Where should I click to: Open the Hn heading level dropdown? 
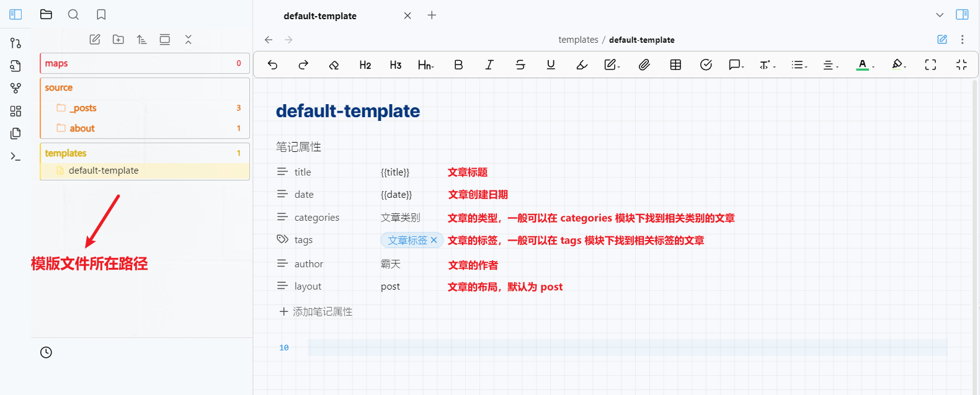coord(426,64)
